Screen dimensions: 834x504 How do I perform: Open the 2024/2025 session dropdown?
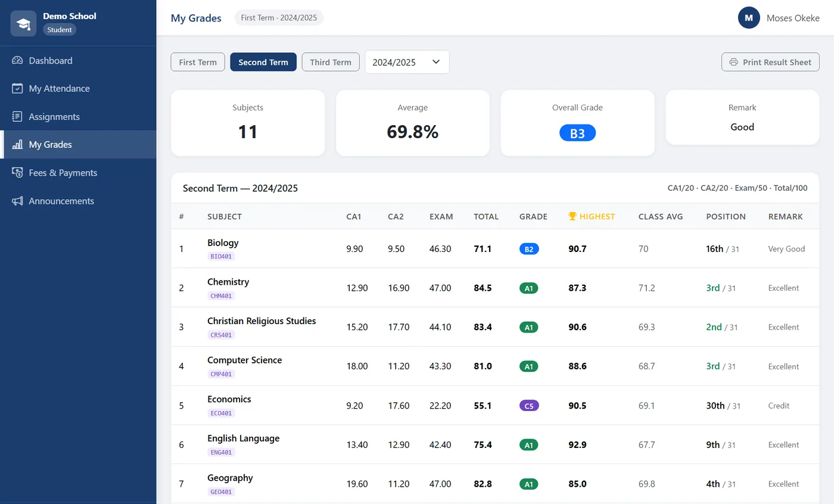pos(407,62)
